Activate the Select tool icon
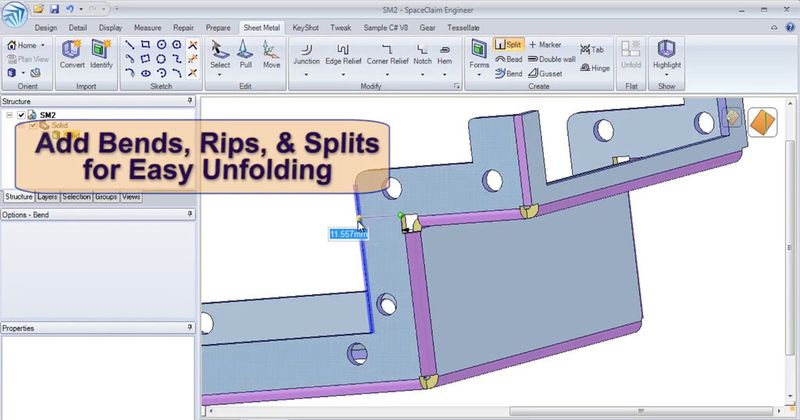The height and width of the screenshot is (420, 800). (x=219, y=50)
